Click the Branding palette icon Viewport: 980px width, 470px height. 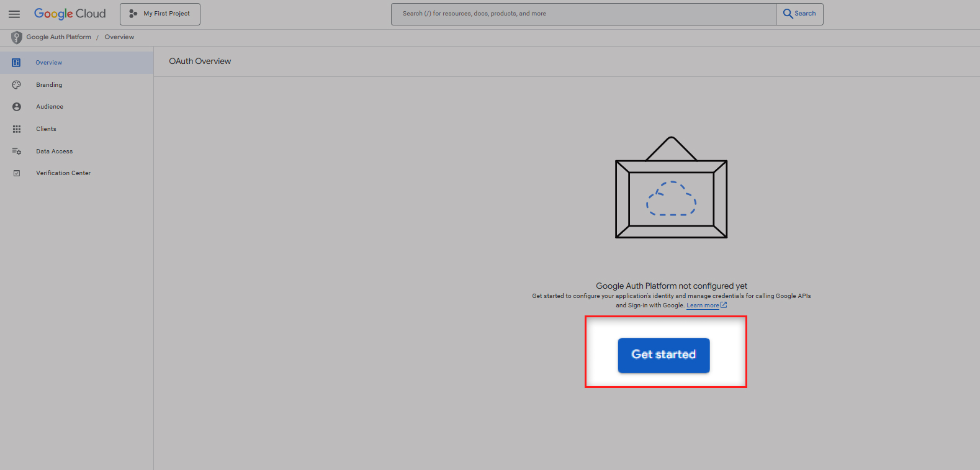(17, 85)
